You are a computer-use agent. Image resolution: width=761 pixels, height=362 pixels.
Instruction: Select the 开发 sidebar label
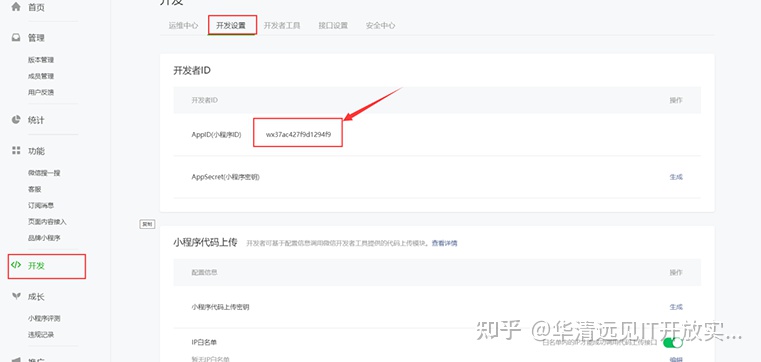[x=36, y=265]
